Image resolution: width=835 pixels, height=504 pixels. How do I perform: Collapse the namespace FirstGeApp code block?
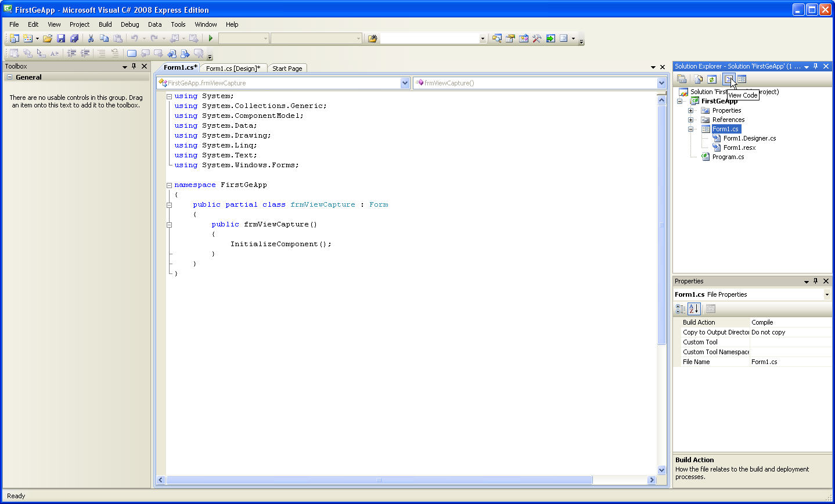click(x=170, y=185)
